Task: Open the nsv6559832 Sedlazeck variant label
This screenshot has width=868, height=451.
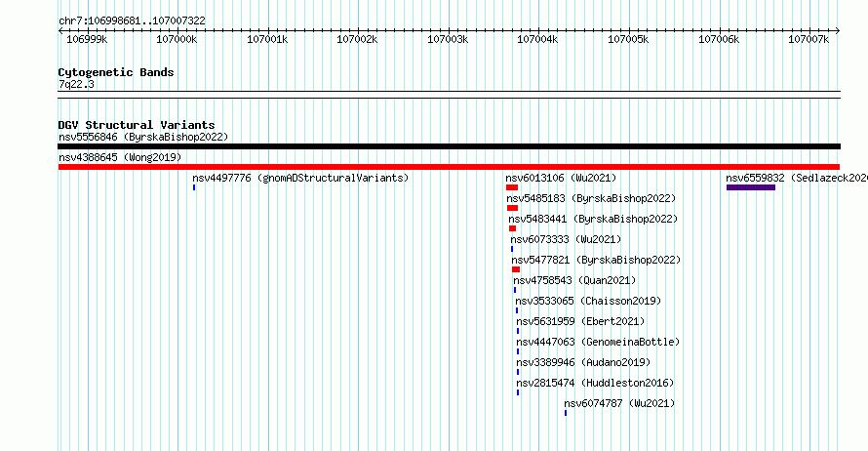Action: pyautogui.click(x=797, y=178)
